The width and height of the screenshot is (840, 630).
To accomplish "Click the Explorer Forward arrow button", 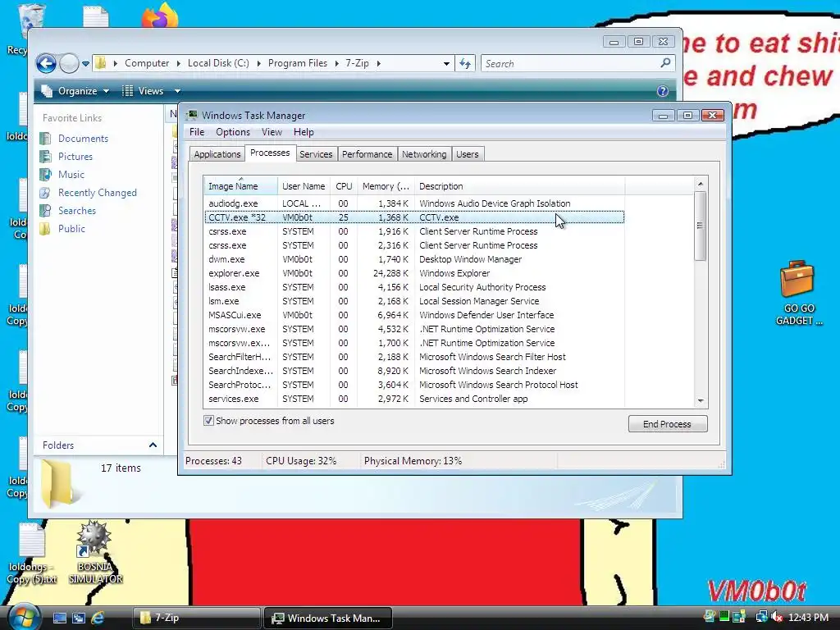I will click(69, 64).
